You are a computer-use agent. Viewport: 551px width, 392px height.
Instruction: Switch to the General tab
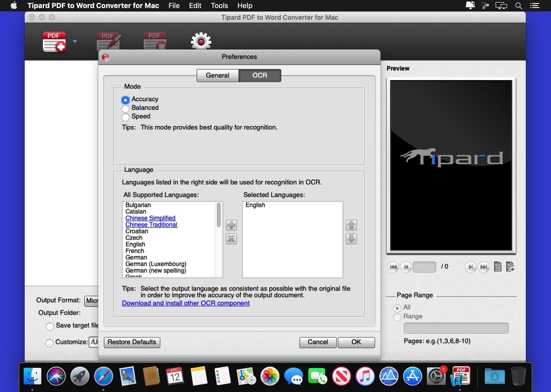[x=218, y=75]
